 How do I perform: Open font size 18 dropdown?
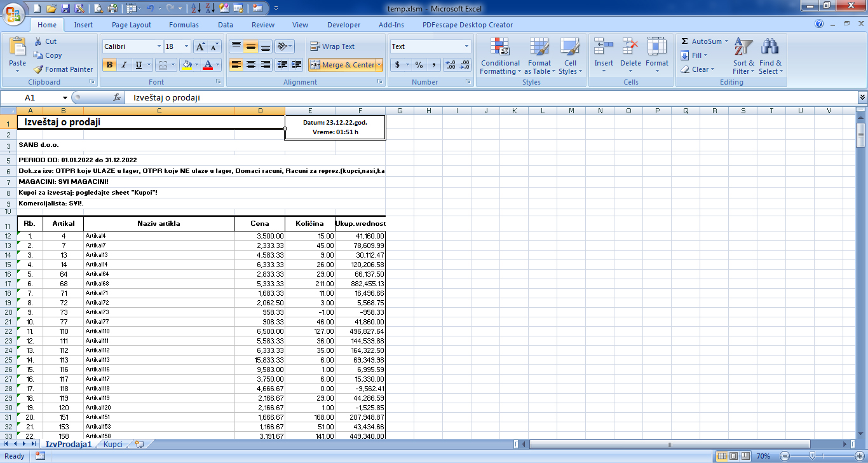point(186,46)
